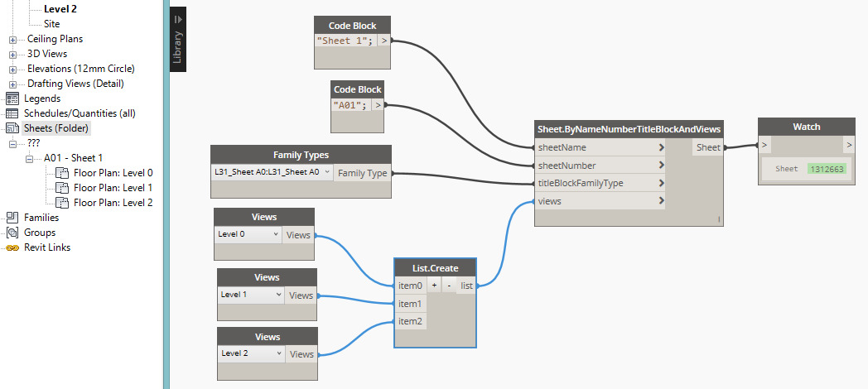Collapse the A01 - Sheet 1 node
Screen dimensions: 868x389
coord(29,159)
